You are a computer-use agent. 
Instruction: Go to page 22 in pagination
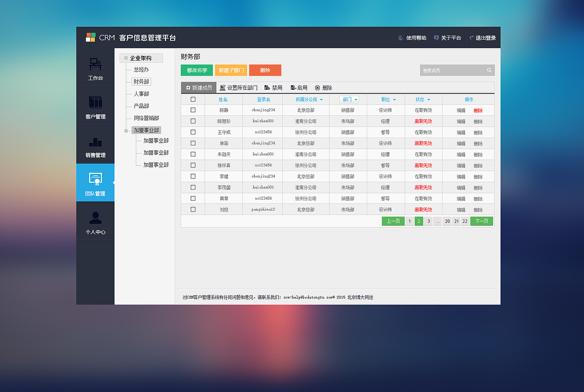465,221
